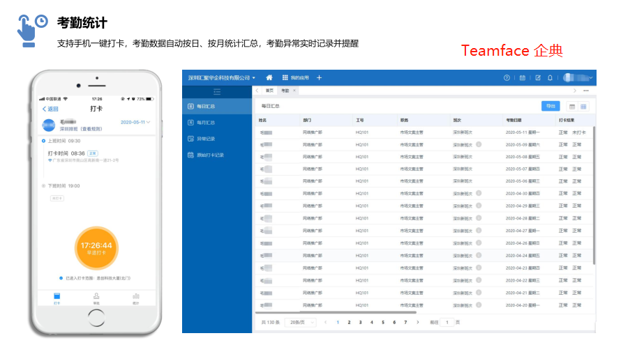
Task: Tap 返回 back link on phone
Action: coord(50,109)
